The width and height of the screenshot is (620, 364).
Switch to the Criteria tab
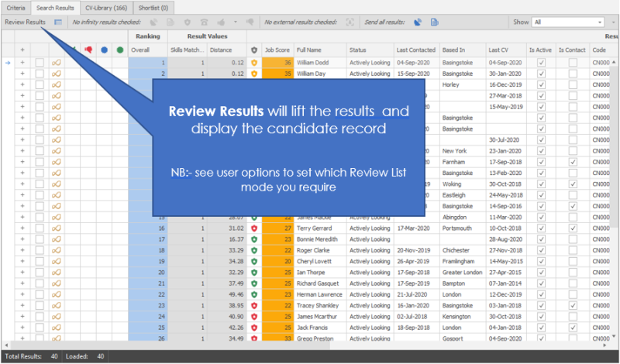coord(17,7)
